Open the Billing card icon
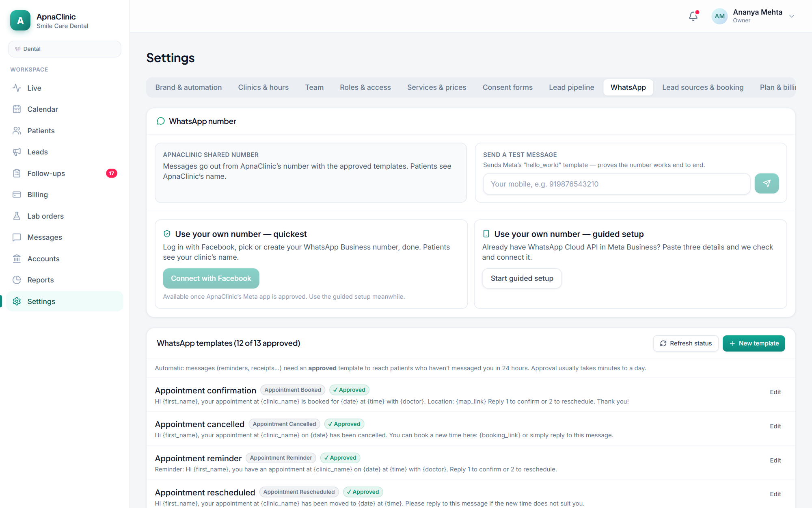812x508 pixels. (x=17, y=195)
